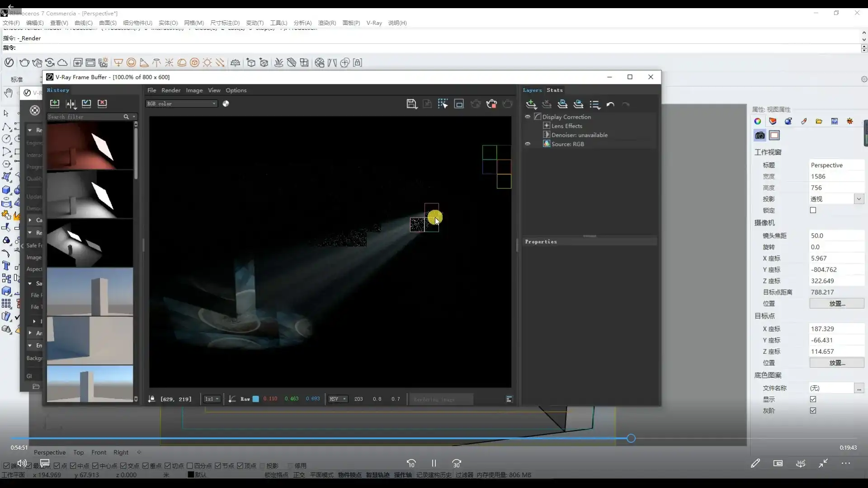Open the HSV color mode dropdown
This screenshot has height=488, width=868.
338,399
